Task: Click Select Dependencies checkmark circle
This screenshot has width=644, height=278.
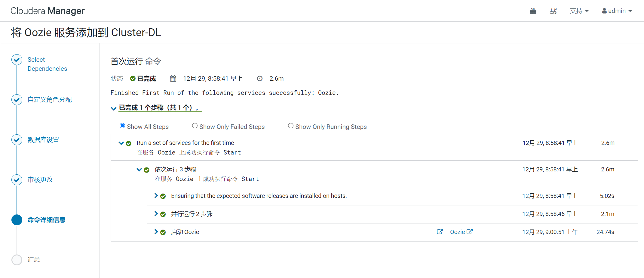Action: coord(17,60)
